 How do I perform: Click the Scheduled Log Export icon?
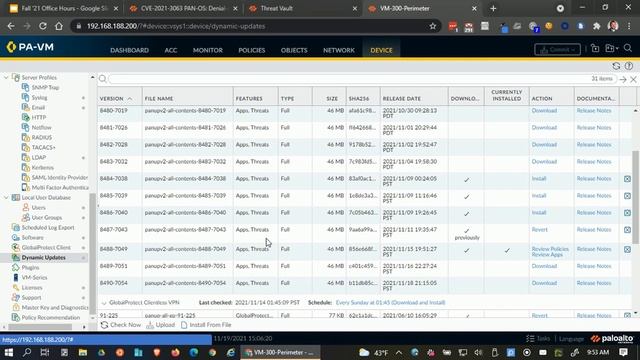[16, 227]
